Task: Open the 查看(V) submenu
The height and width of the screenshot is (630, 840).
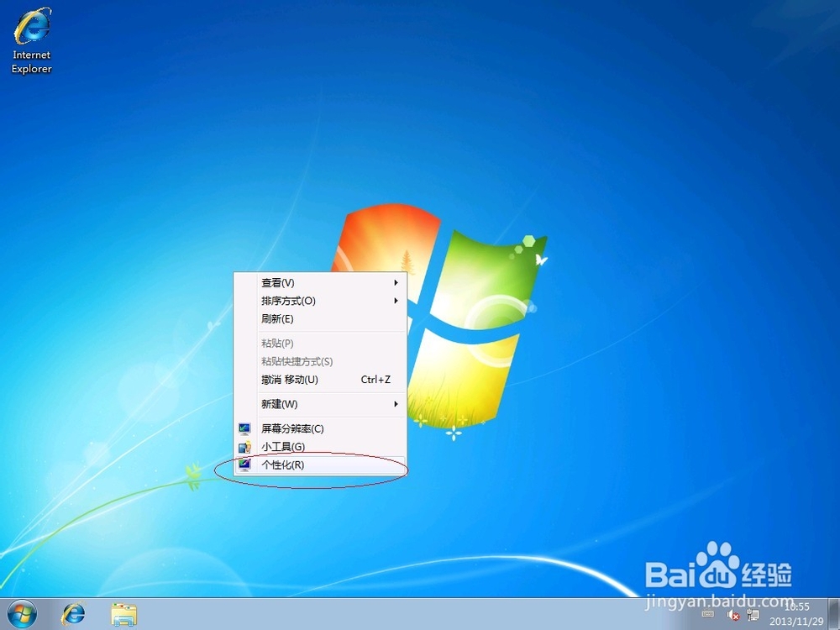Action: (x=320, y=283)
